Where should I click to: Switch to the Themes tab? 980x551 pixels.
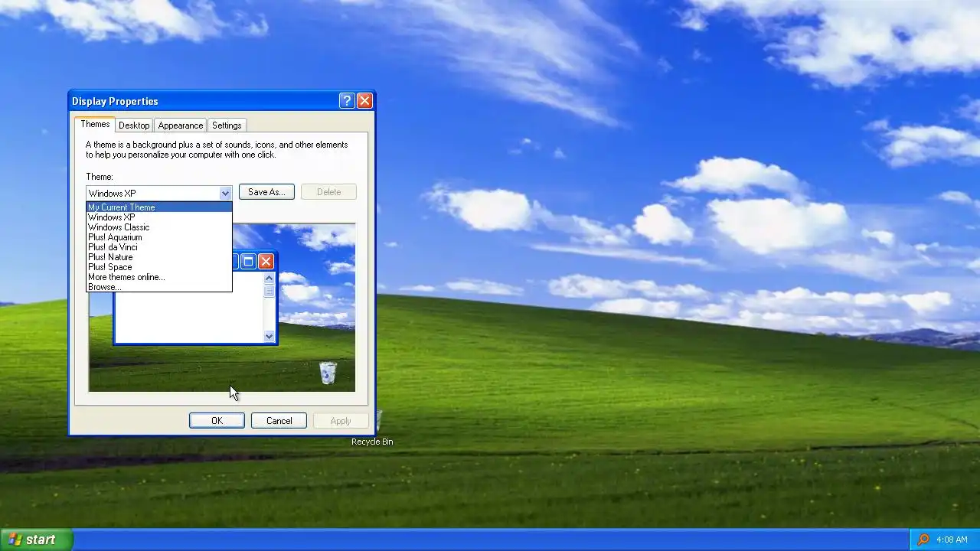pos(95,124)
